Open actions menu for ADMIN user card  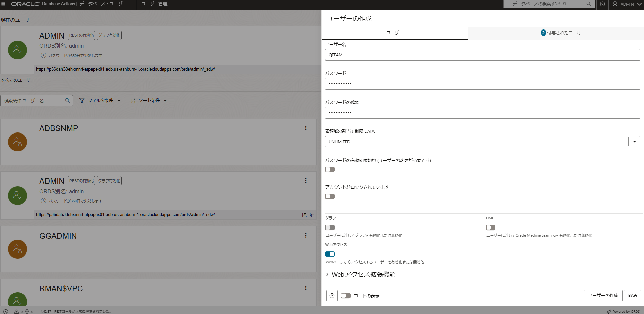pyautogui.click(x=306, y=180)
